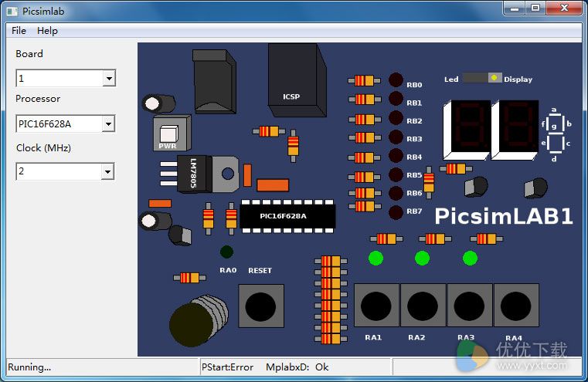This screenshot has width=588, height=382.
Task: Click the right seven-segment display digit
Action: 515,130
